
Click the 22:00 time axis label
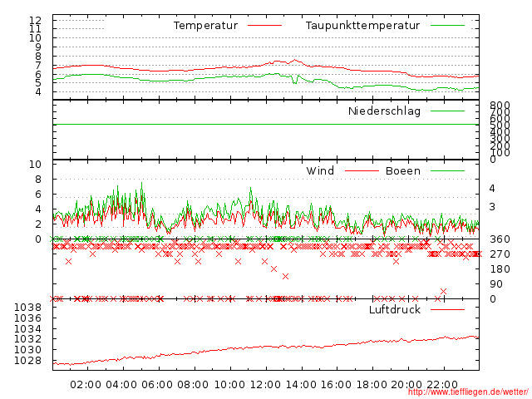(443, 384)
